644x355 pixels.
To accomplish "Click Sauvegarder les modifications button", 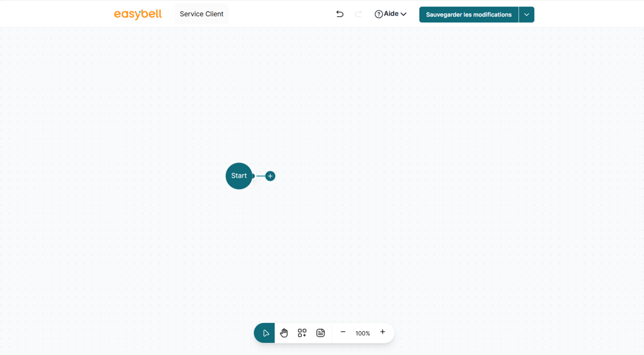I will (468, 15).
